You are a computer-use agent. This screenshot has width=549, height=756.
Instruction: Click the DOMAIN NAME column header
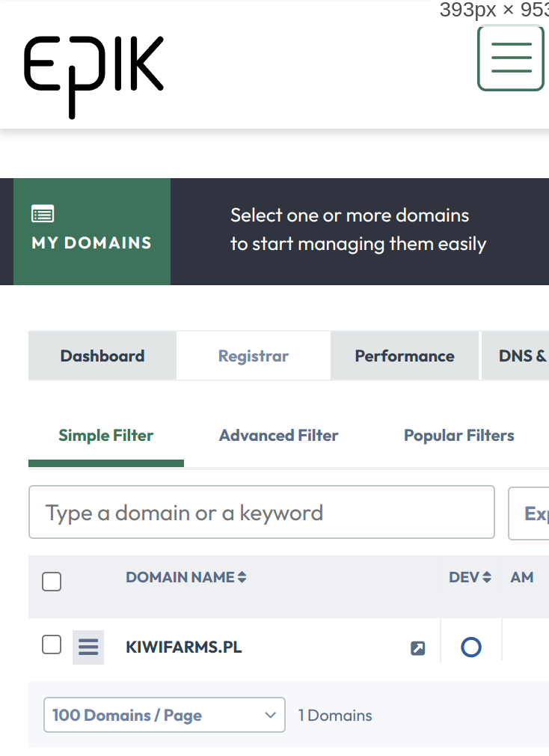coord(180,577)
